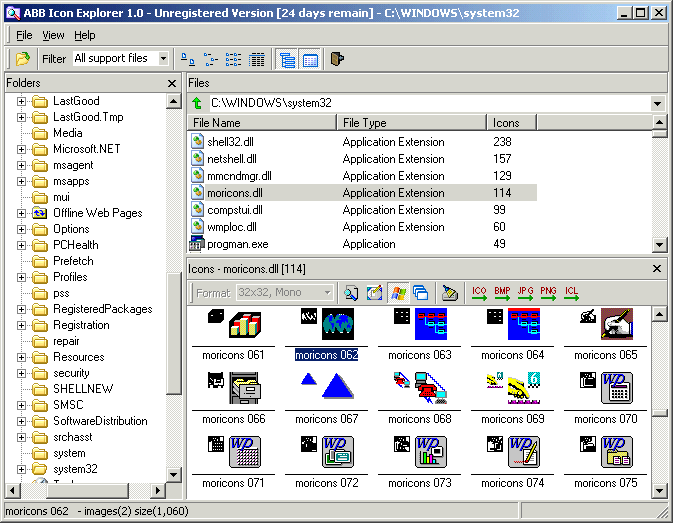Click scroll up arrow in Folders tree

(173, 102)
